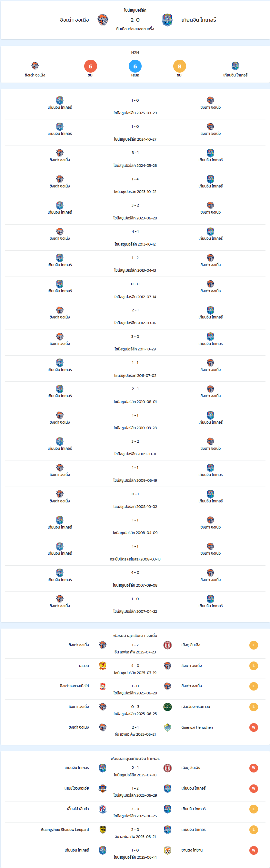Open the 2025-03-29 match with score 1 - 0
The image size is (270, 868).
click(x=135, y=106)
